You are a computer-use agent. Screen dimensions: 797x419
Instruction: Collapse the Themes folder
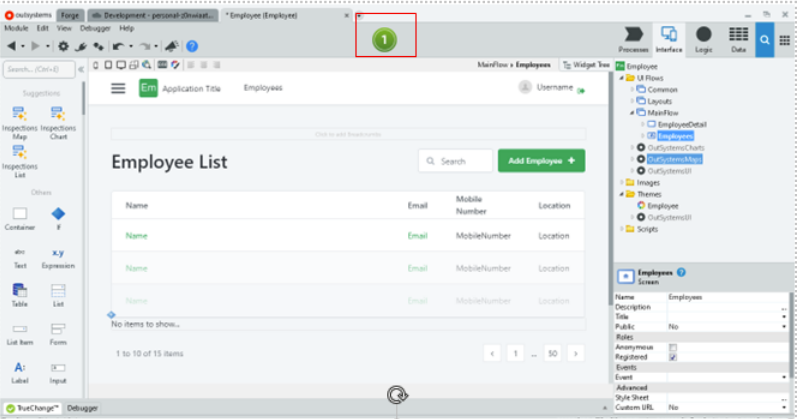(622, 194)
